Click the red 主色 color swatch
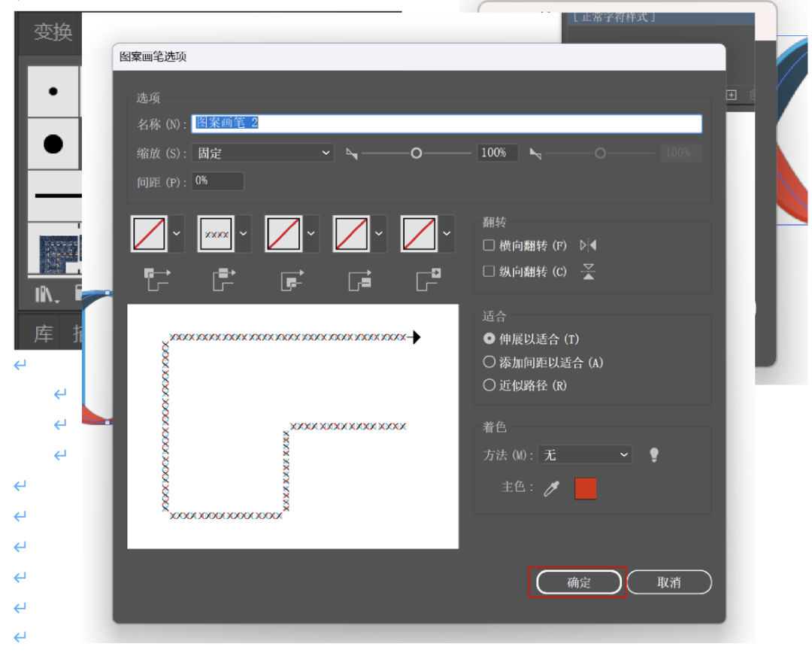Screen dimensions: 812x653 click(586, 488)
